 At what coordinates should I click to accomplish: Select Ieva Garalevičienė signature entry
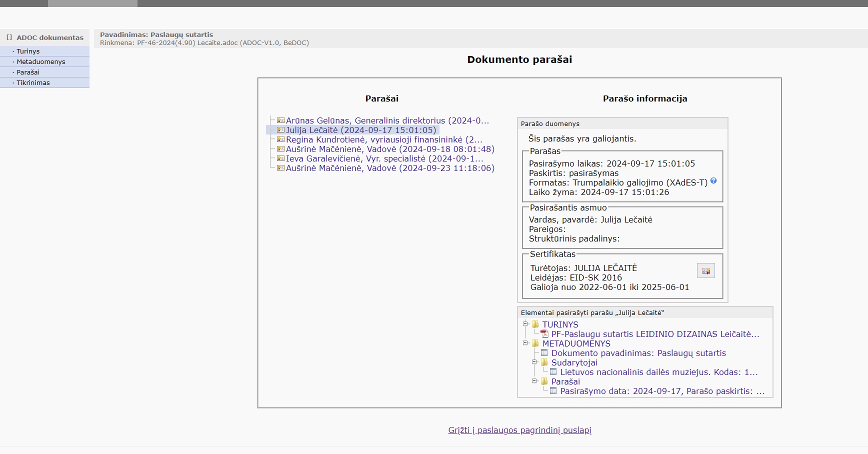tap(384, 158)
